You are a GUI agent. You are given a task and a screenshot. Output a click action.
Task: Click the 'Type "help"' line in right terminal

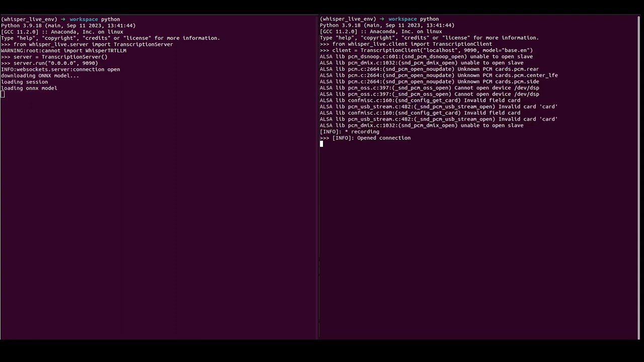(x=429, y=38)
